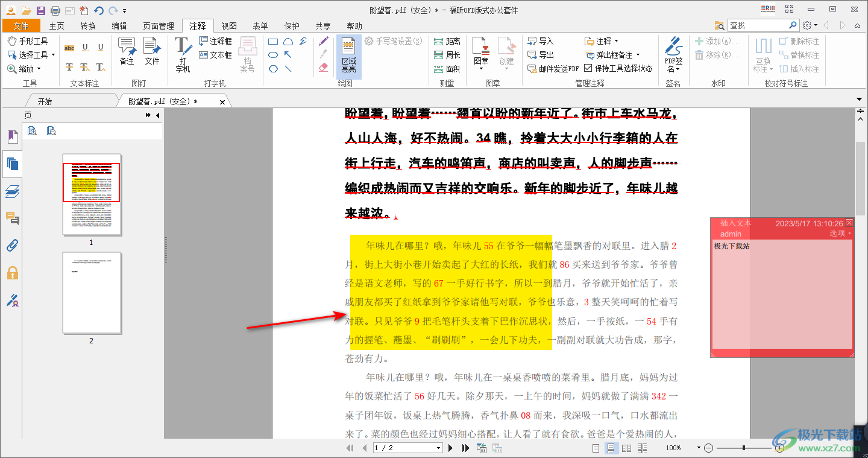Open the Bookmarks panel in sidebar
Viewport: 868px width, 458px height.
tap(12, 136)
